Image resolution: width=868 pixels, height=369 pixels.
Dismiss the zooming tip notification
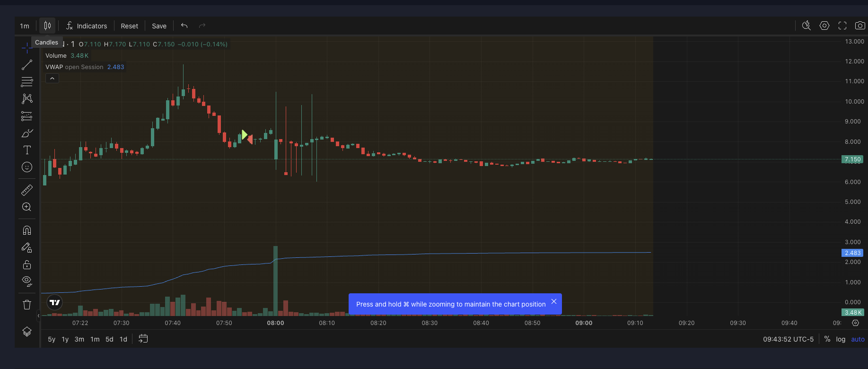(x=554, y=302)
